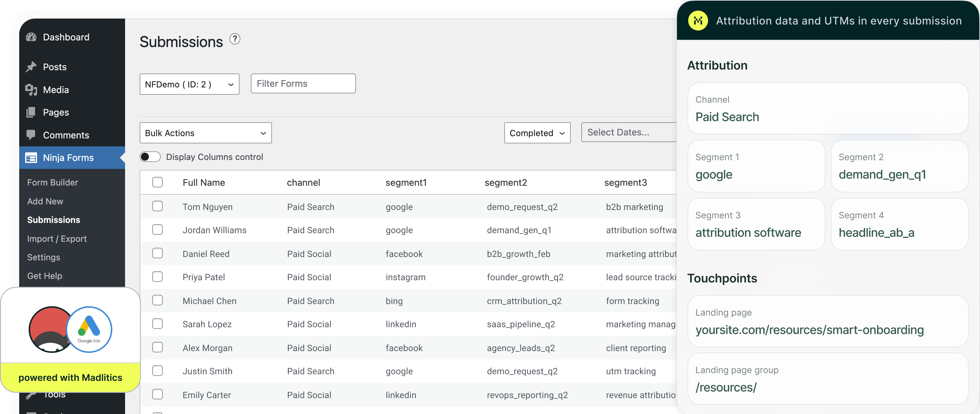
Task: Select the checkbox for Jordan Williams
Action: point(157,229)
